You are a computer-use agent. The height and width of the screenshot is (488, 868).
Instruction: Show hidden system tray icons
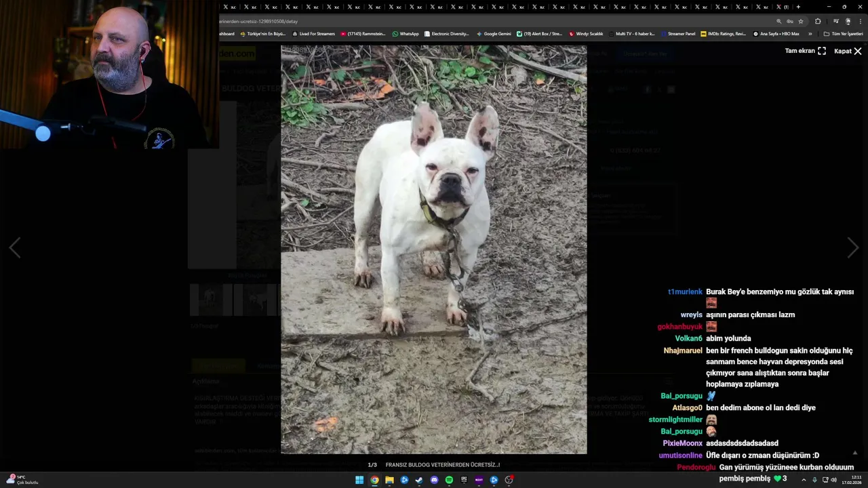click(x=804, y=480)
